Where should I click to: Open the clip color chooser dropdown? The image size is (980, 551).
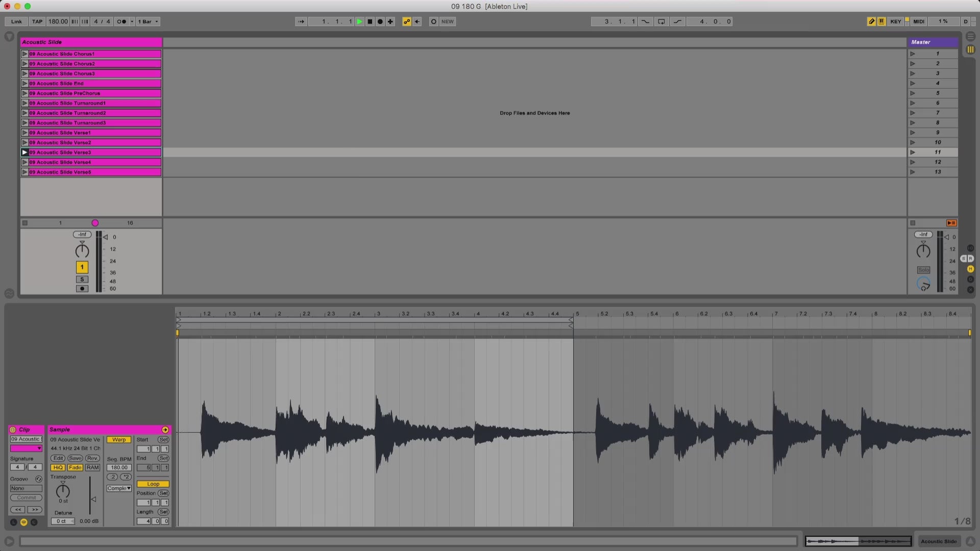tap(27, 448)
